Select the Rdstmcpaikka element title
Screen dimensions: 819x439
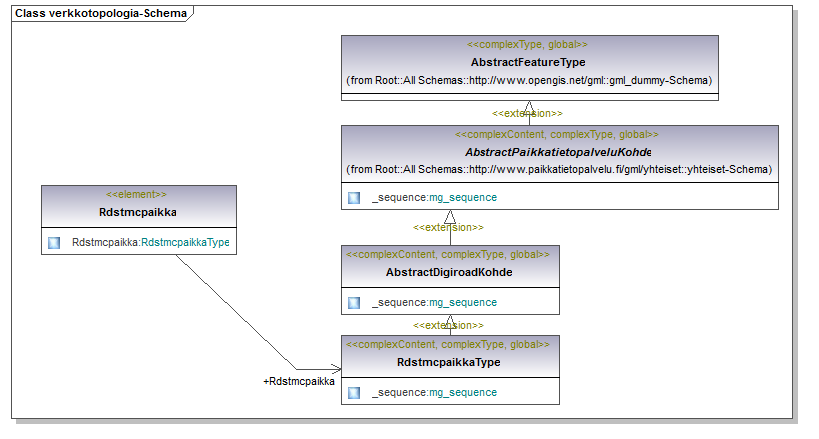pyautogui.click(x=138, y=212)
